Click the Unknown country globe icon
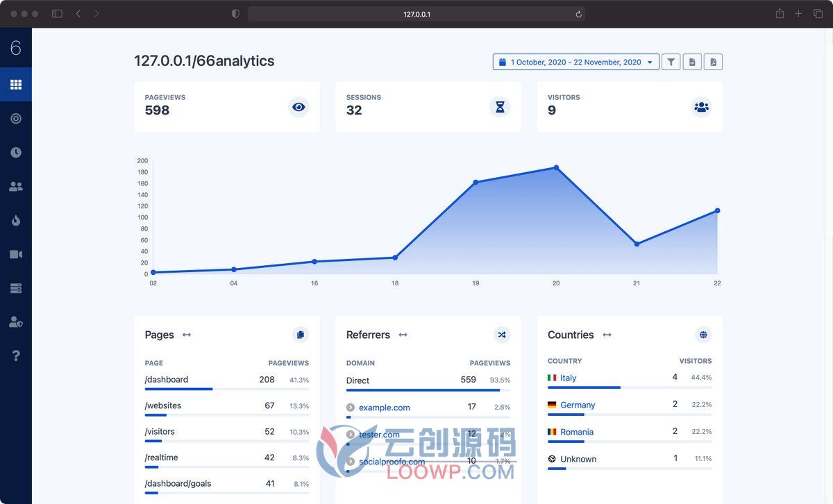Screen dimensions: 833x504 point(552,459)
